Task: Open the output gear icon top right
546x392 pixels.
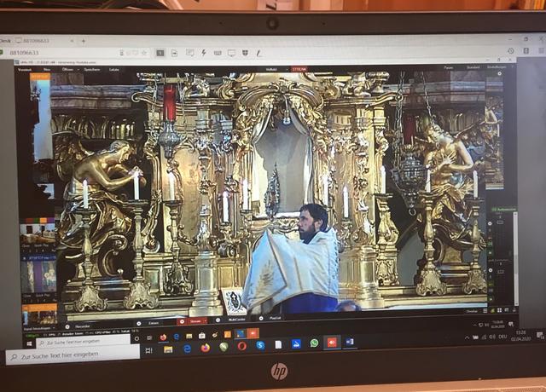Action: click(x=499, y=74)
